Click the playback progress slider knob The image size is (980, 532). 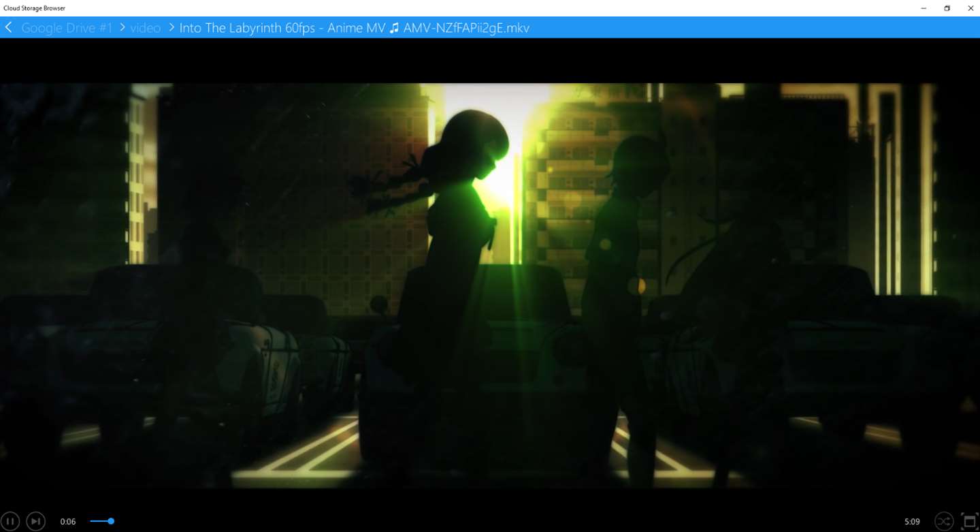[111, 521]
